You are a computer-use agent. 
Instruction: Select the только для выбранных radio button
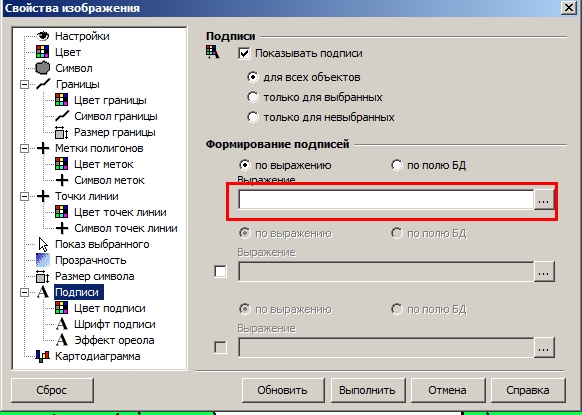pos(253,97)
